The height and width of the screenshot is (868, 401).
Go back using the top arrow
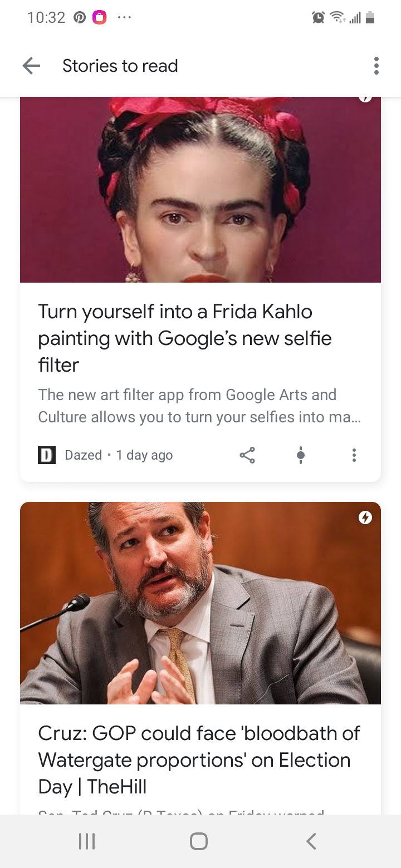(x=31, y=66)
